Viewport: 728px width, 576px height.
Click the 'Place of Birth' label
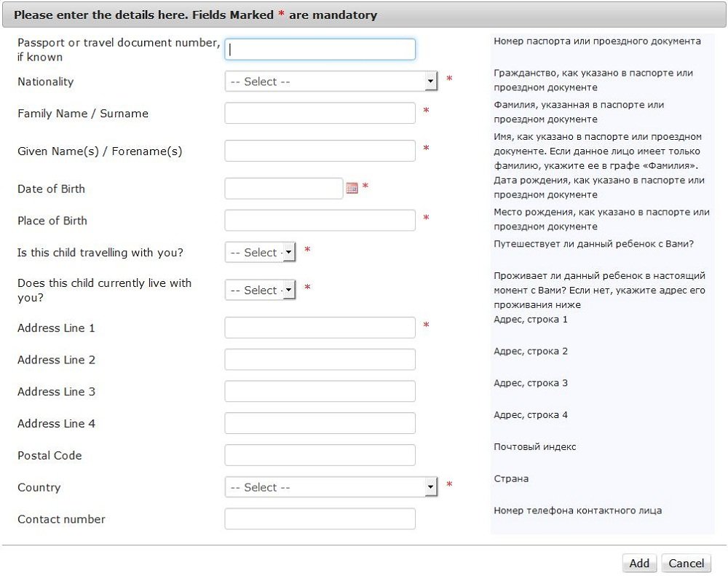pyautogui.click(x=52, y=221)
